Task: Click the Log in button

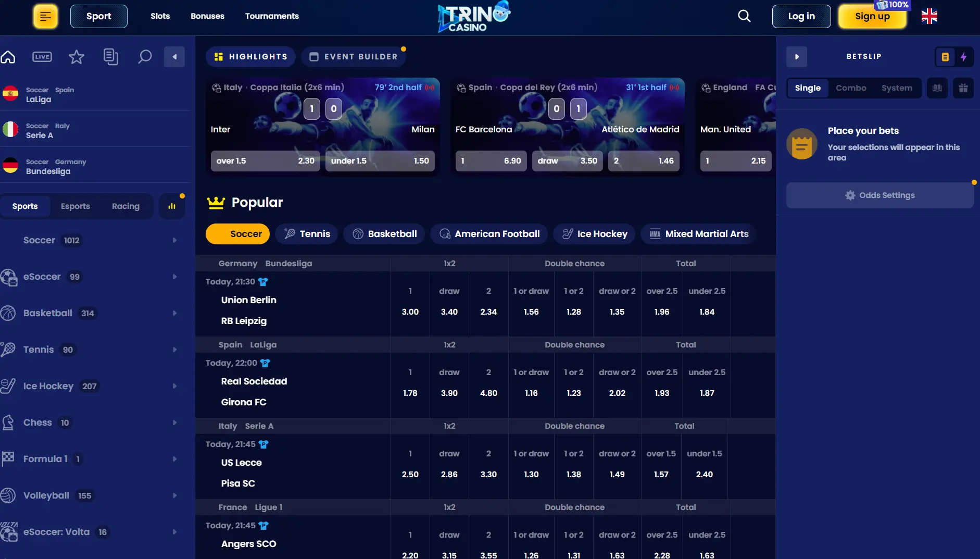Action: pos(801,16)
